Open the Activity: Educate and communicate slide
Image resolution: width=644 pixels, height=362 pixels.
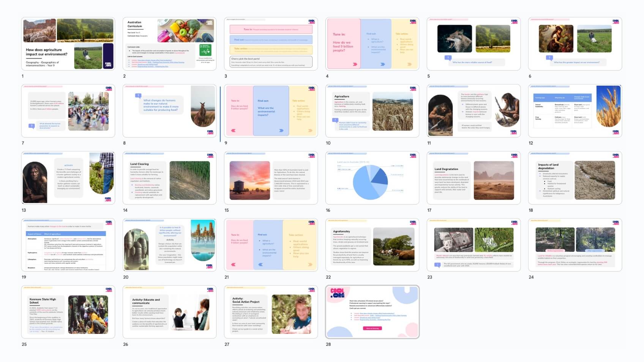point(169,312)
